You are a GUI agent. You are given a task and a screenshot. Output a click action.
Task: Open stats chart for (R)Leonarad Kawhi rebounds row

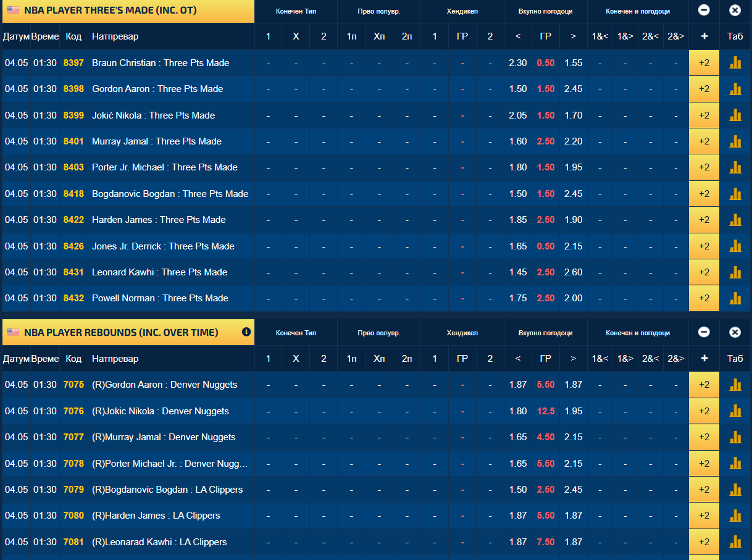735,542
